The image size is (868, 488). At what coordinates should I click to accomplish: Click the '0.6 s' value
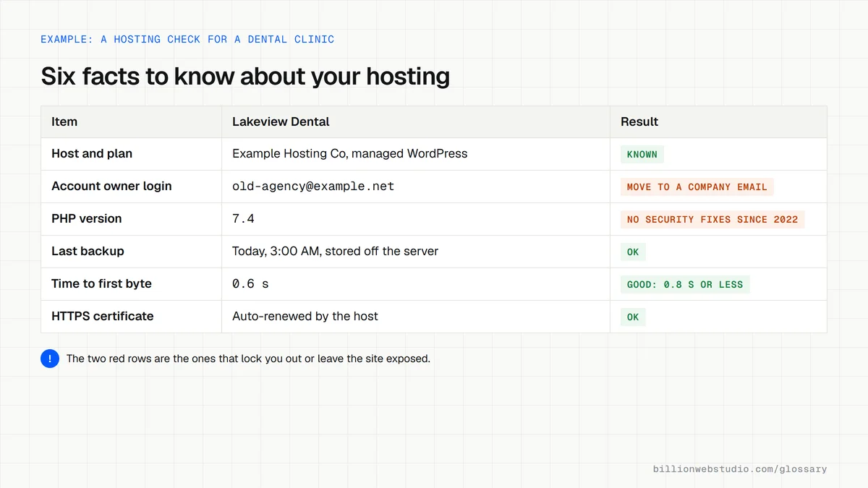(x=250, y=283)
